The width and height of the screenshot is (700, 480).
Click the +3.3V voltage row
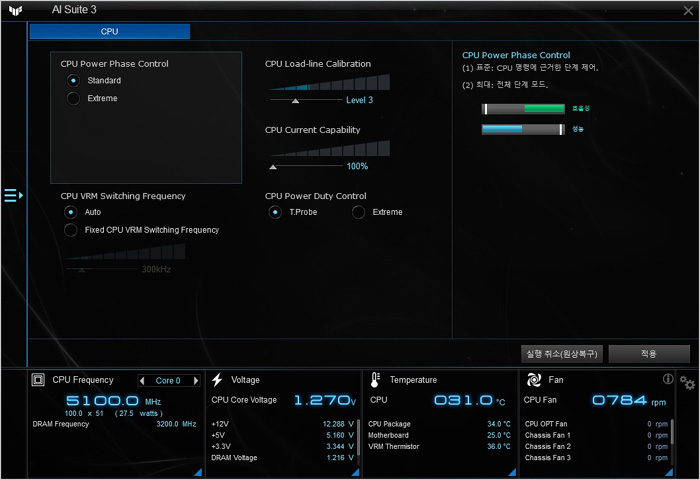point(283,446)
